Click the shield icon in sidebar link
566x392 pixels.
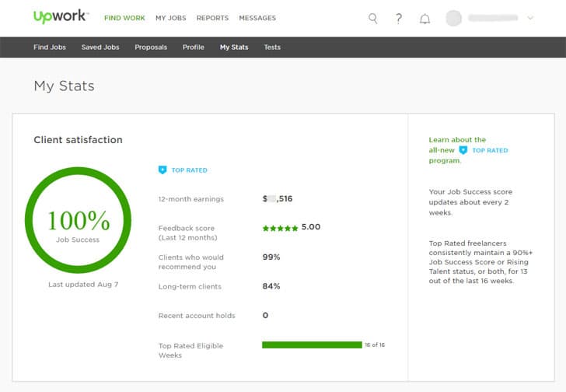[463, 150]
